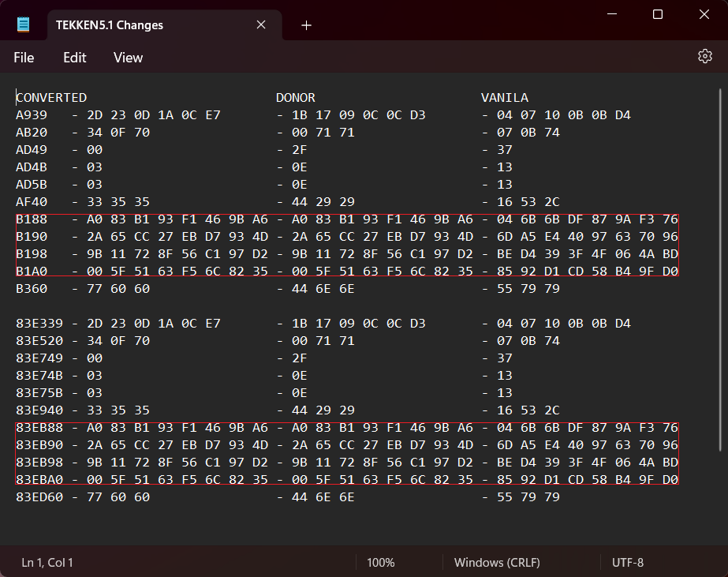Open the Edit menu
728x577 pixels.
(75, 58)
